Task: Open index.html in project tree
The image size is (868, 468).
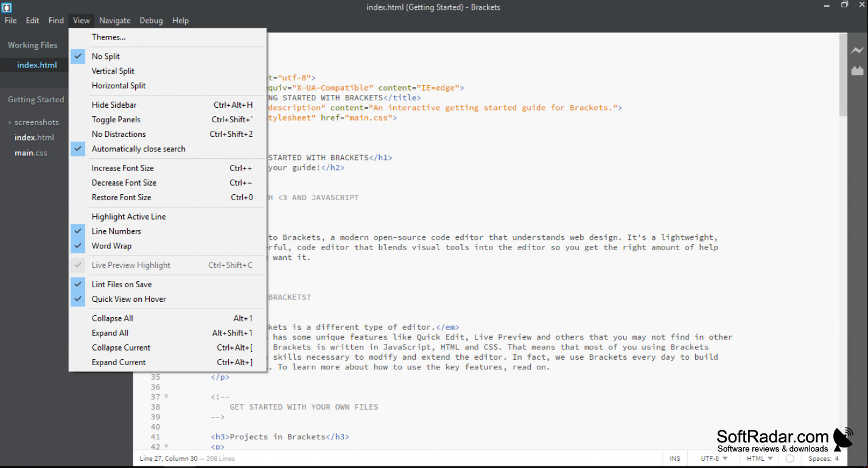Action: click(x=34, y=138)
